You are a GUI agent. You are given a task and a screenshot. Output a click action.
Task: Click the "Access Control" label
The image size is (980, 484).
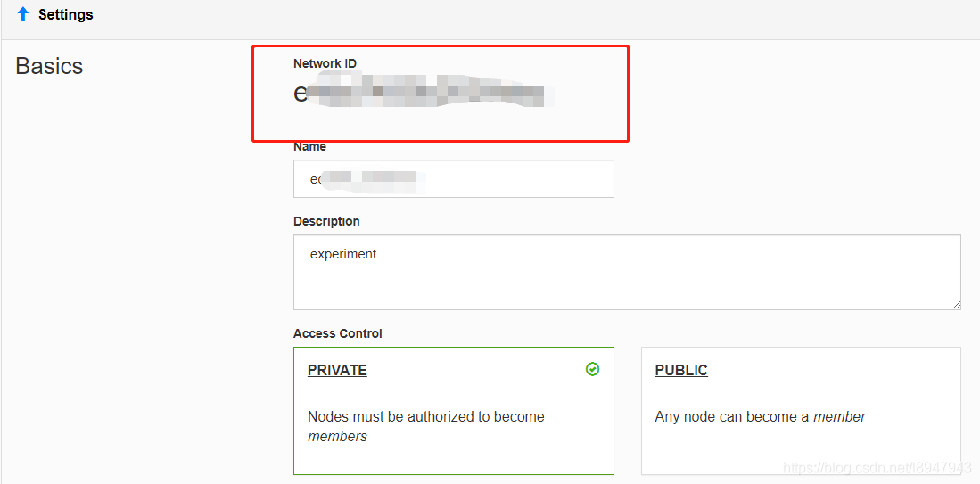pos(337,333)
